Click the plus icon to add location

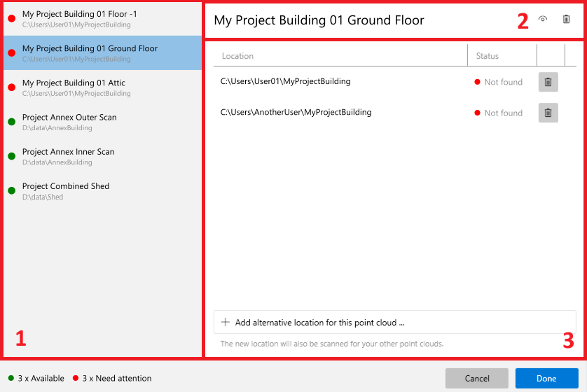(x=226, y=323)
